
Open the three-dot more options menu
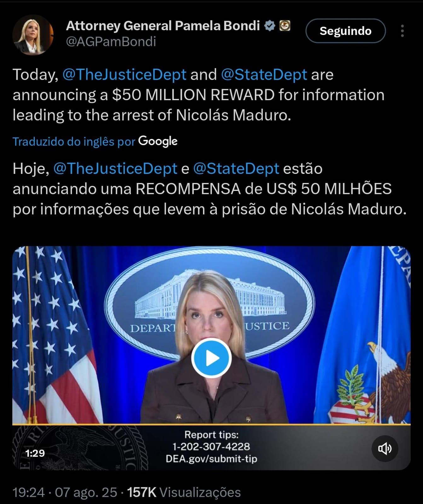pyautogui.click(x=402, y=31)
